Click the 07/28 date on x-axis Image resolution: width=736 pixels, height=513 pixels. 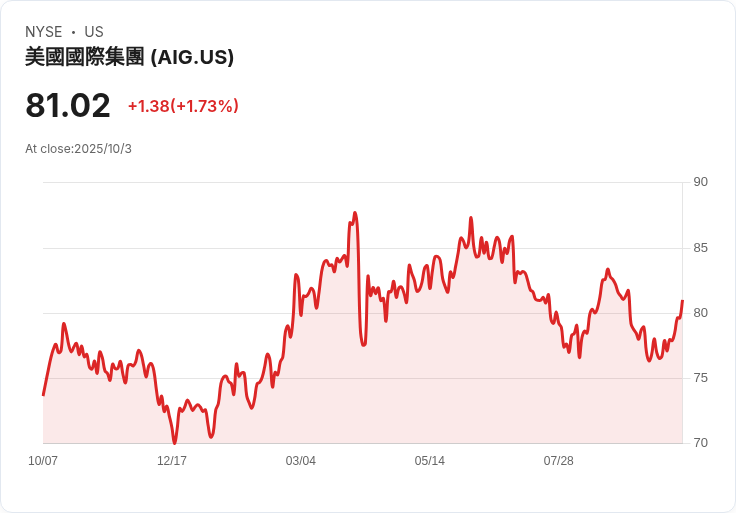point(558,461)
